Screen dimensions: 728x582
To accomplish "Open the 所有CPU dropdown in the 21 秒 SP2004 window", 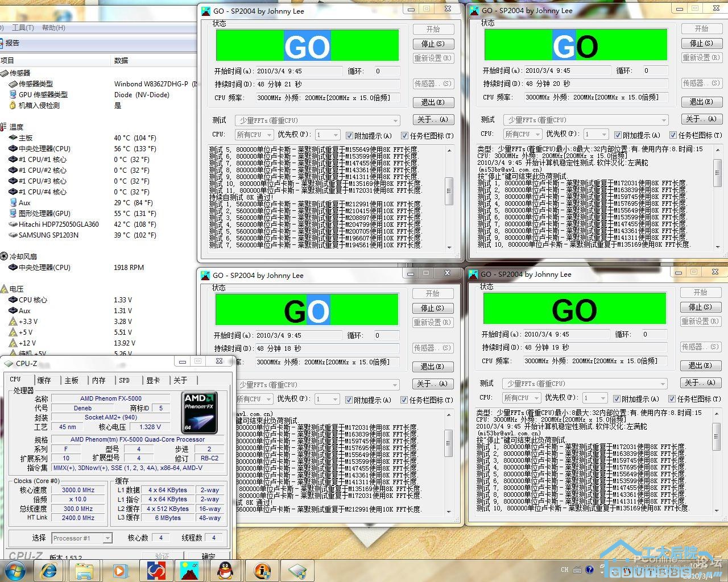I will [x=254, y=135].
